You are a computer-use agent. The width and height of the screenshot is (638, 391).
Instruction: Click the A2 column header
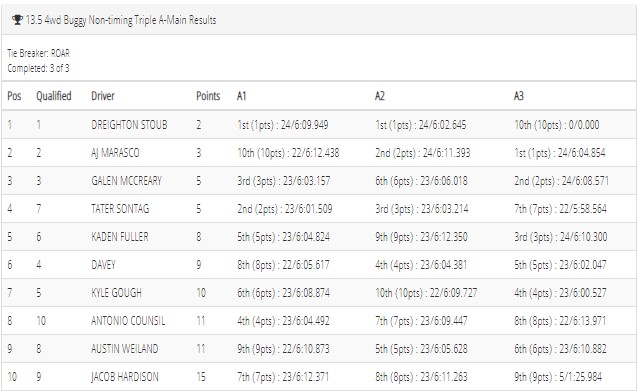point(380,96)
